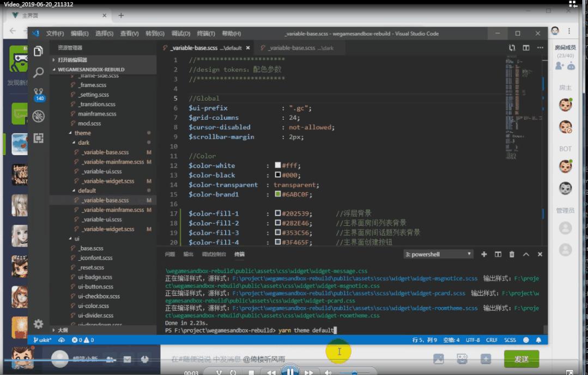Open _variable-widget.scss under default folder
588x375 pixels.
click(107, 229)
